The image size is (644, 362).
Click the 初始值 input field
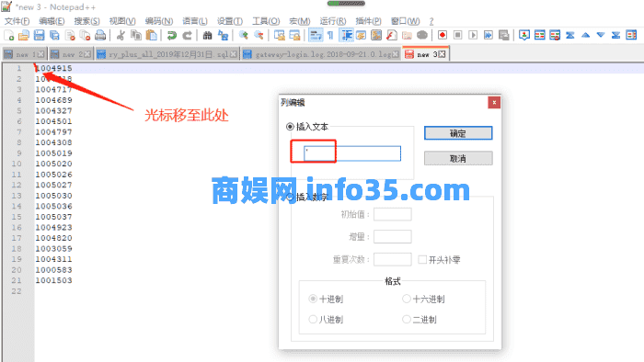point(393,214)
